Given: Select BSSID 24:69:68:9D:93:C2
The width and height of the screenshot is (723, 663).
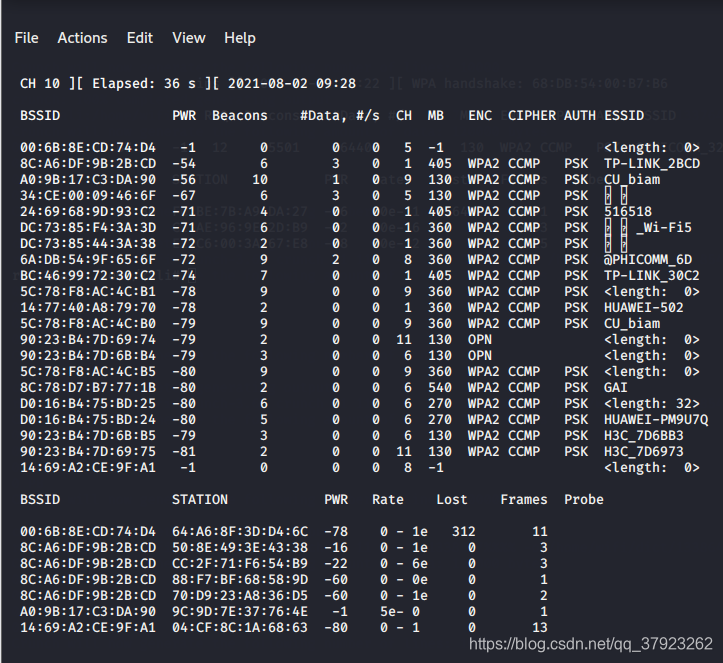Looking at the screenshot, I should [x=88, y=212].
